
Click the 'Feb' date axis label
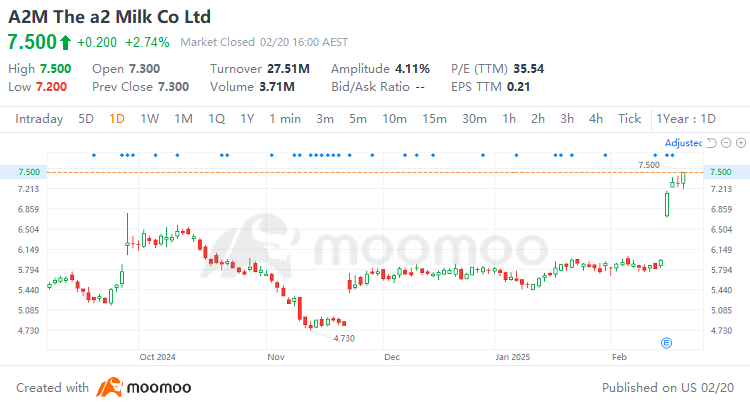click(x=619, y=357)
